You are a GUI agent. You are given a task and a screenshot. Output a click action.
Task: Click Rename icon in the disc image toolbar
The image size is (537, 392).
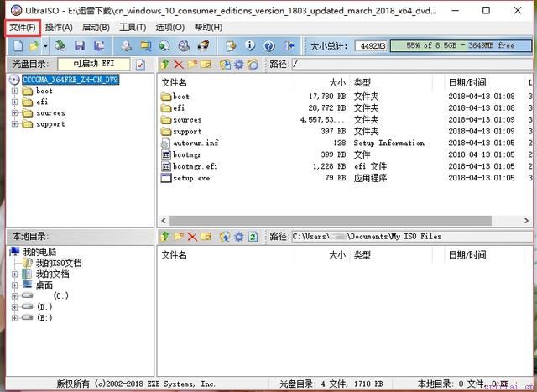coord(206,64)
